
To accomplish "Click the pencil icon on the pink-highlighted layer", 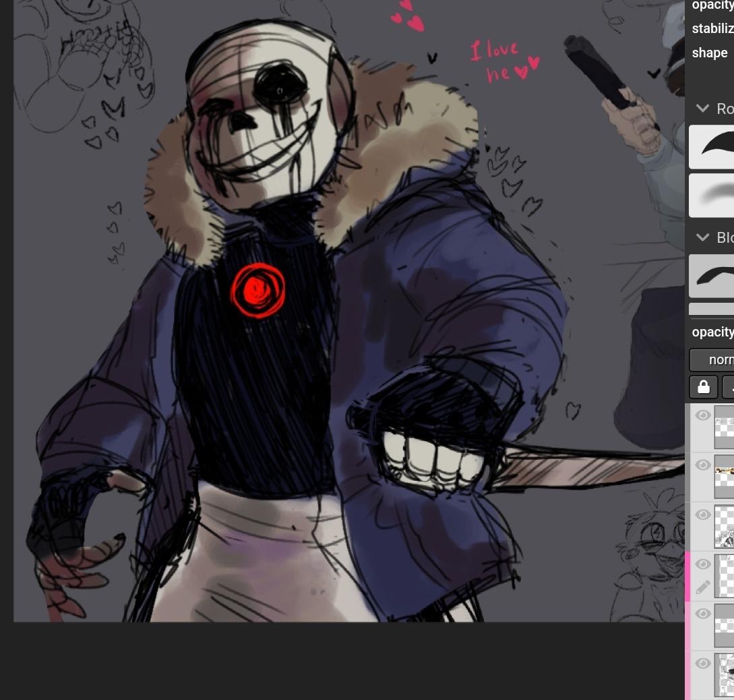I will click(x=703, y=587).
